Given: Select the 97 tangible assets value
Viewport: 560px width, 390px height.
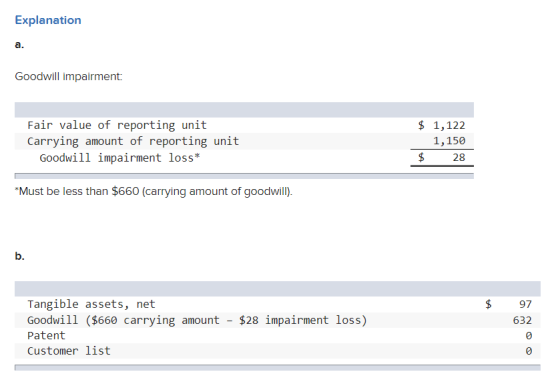Looking at the screenshot, I should click(525, 304).
